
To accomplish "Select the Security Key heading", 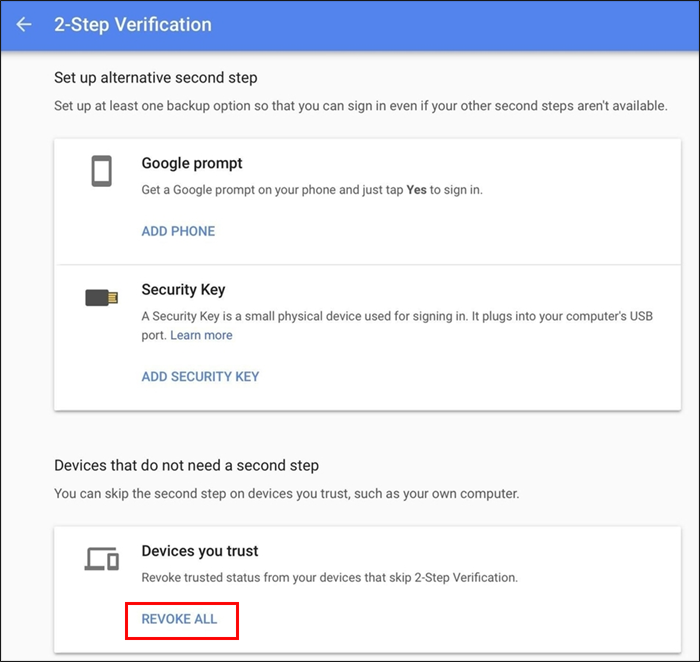I will pos(183,290).
